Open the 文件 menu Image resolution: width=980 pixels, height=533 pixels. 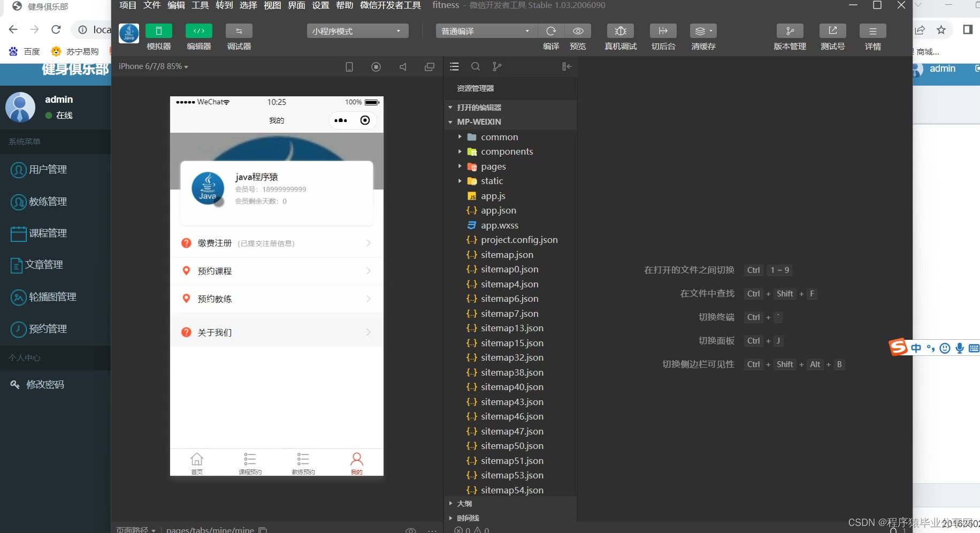tap(152, 5)
